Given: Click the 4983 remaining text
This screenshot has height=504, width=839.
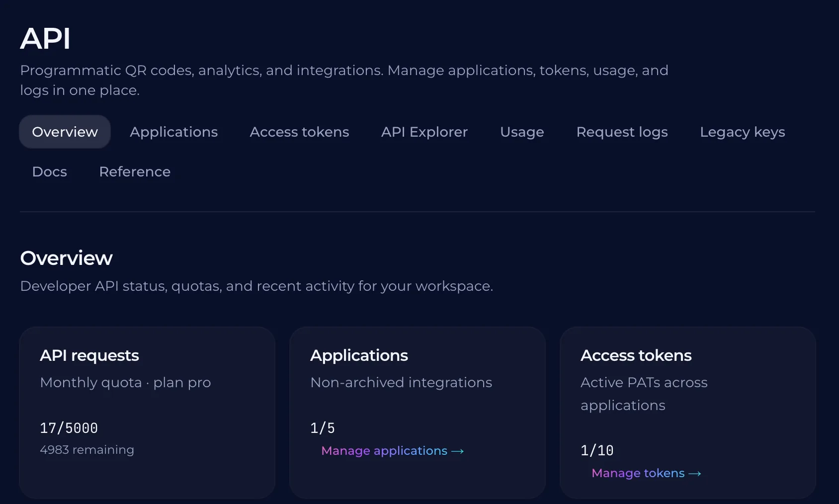Looking at the screenshot, I should [x=87, y=449].
